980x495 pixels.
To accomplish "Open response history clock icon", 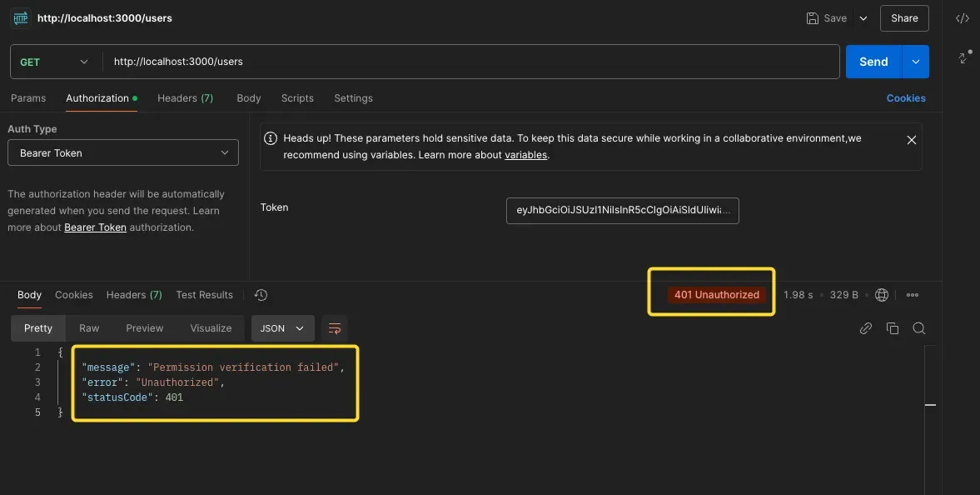I will click(261, 295).
